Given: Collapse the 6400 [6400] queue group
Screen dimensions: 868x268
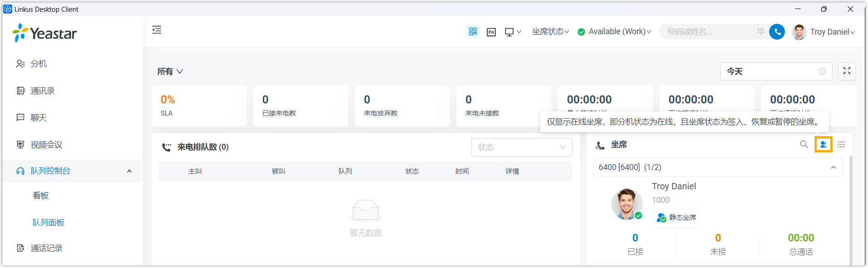Looking at the screenshot, I should pyautogui.click(x=833, y=167).
